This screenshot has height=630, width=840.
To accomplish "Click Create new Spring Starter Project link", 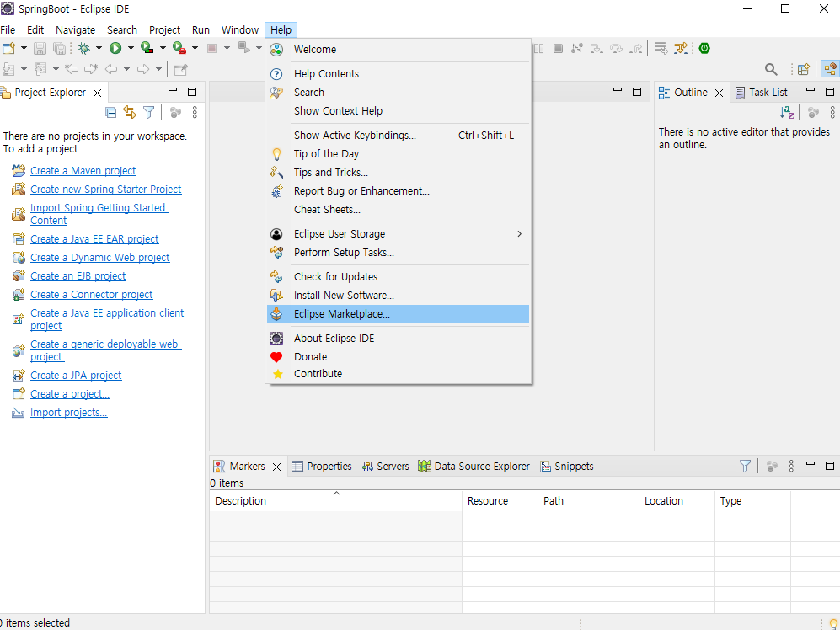I will [x=106, y=190].
